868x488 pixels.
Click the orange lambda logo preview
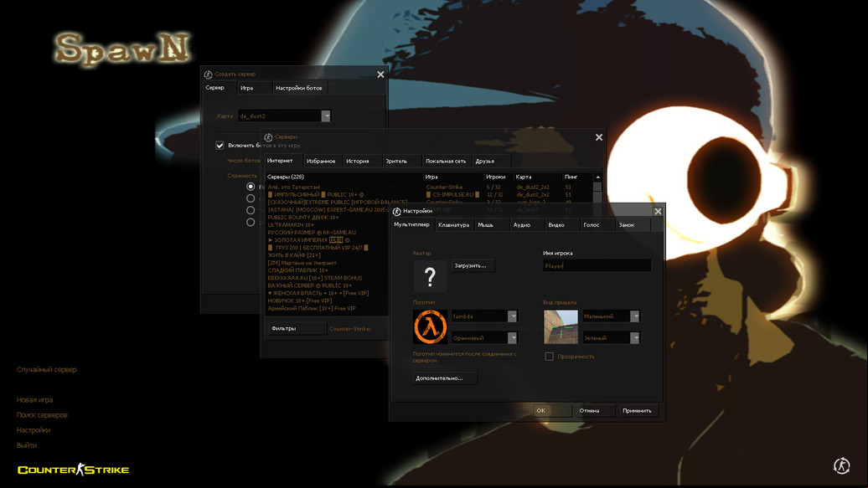pyautogui.click(x=430, y=326)
